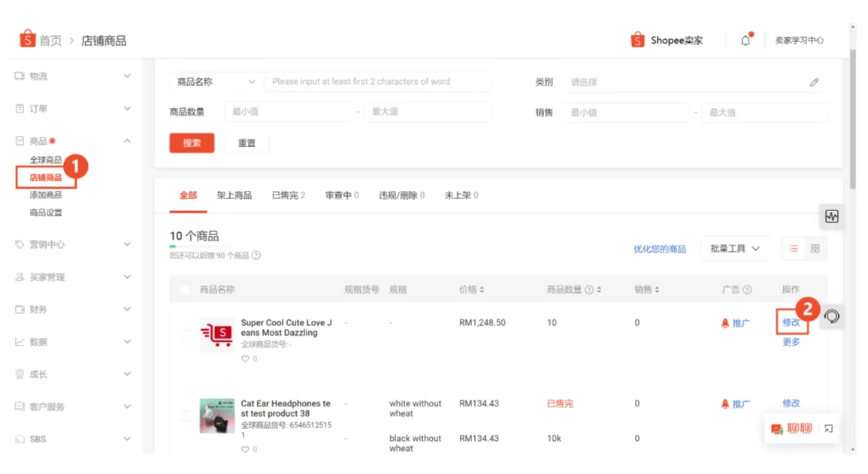Switch to grid view of products
The height and width of the screenshot is (474, 868).
(x=816, y=248)
